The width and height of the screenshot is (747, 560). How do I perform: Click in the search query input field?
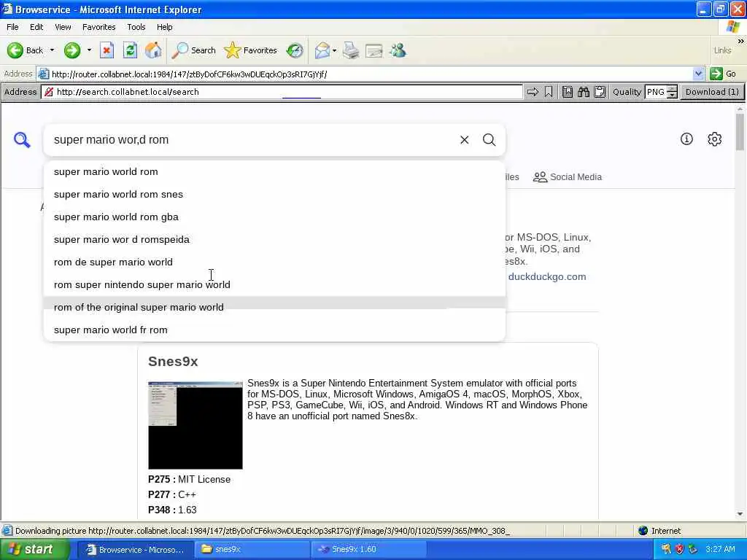[252, 139]
